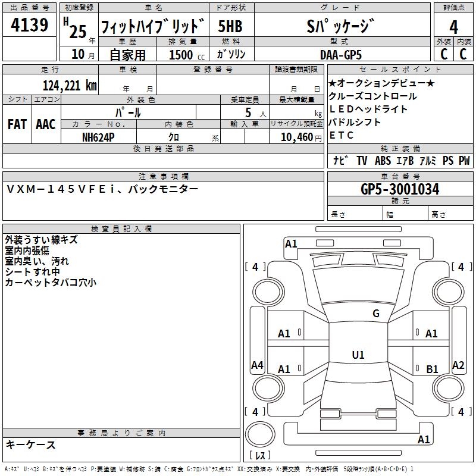Click air conditioner type AAC
This screenshot has width=476, height=476.
click(46, 124)
